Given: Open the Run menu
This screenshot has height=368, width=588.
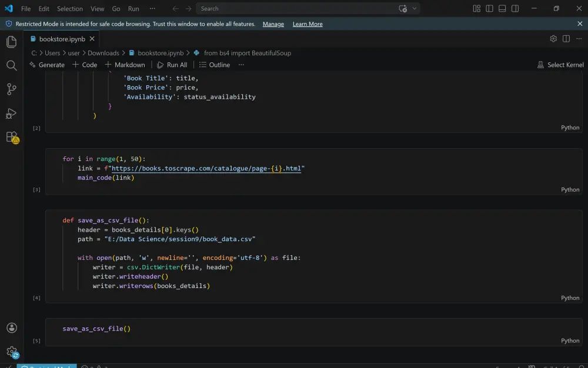Looking at the screenshot, I should click(x=133, y=9).
